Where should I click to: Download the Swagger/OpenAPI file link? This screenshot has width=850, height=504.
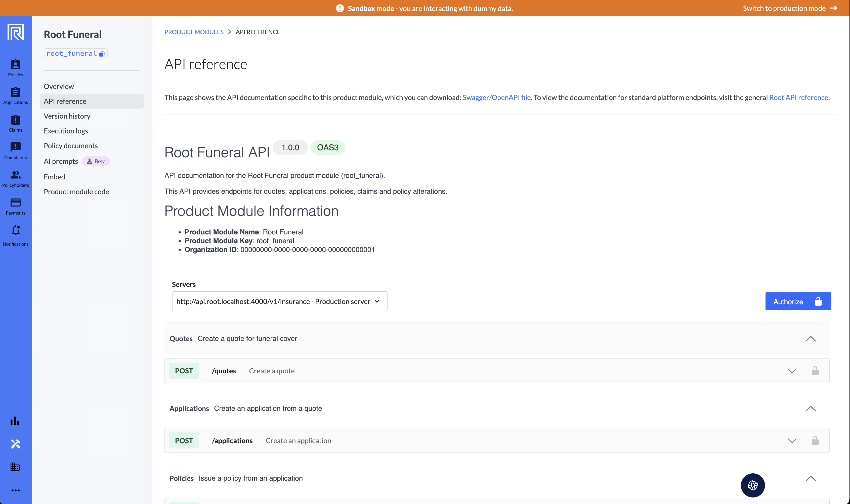pyautogui.click(x=496, y=97)
